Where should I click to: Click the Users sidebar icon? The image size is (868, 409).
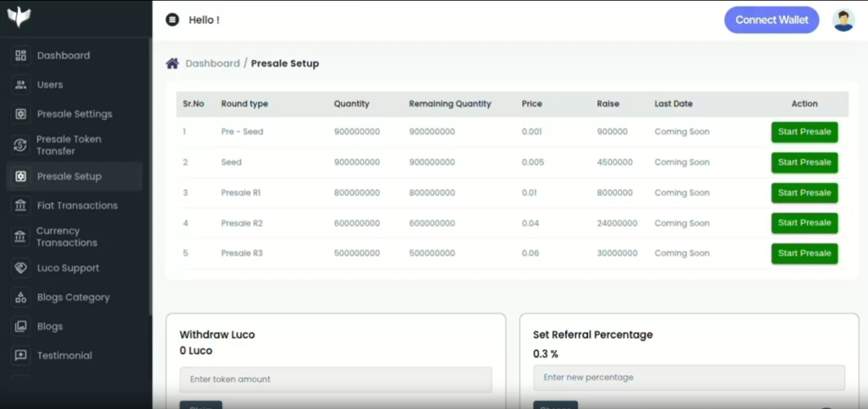(21, 85)
